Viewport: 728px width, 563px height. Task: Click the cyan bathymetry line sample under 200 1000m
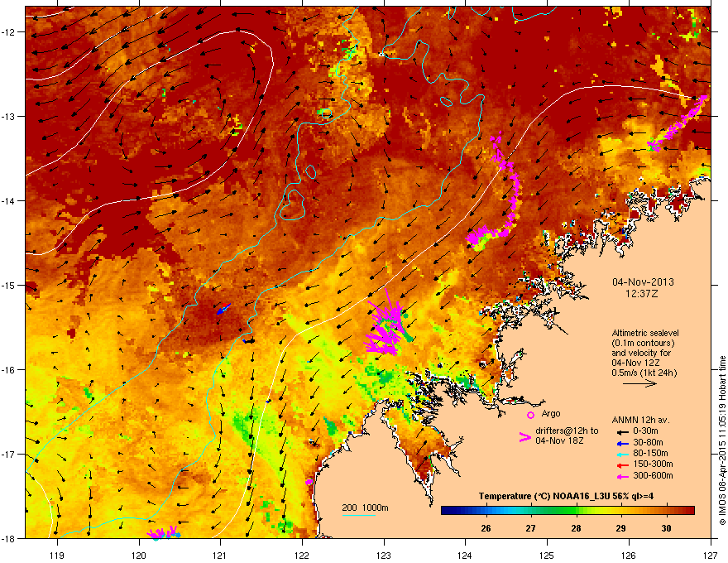358,515
